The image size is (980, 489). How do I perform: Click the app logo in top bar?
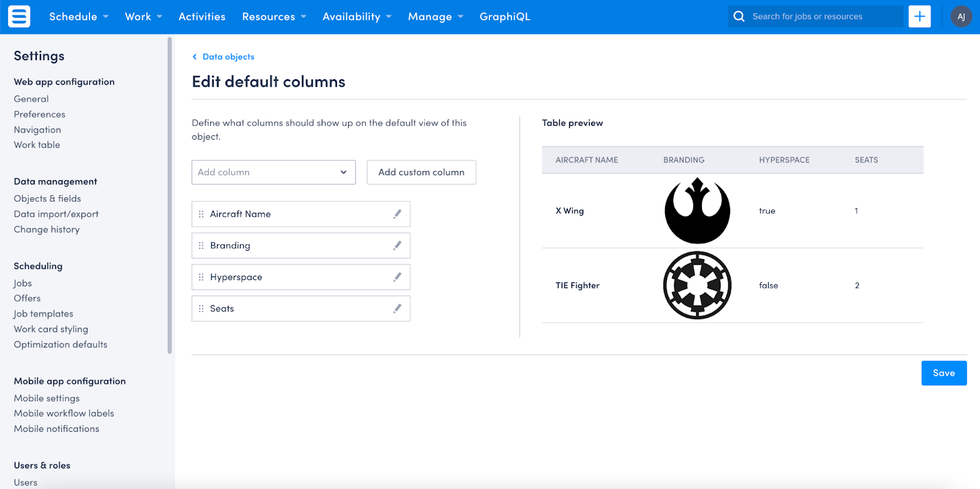(19, 17)
